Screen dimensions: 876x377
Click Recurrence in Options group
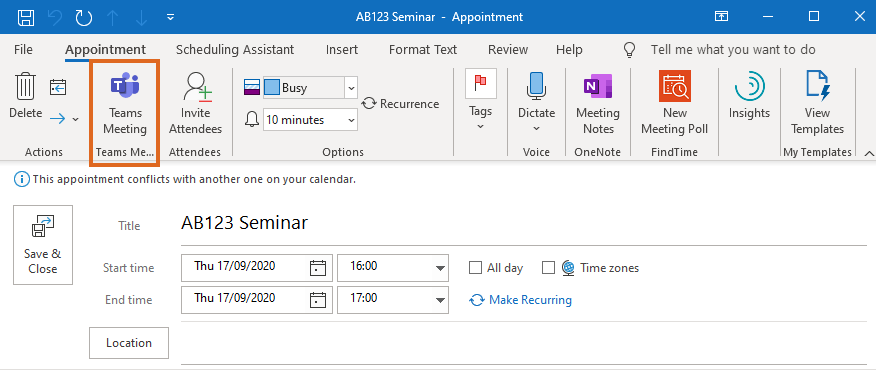400,104
